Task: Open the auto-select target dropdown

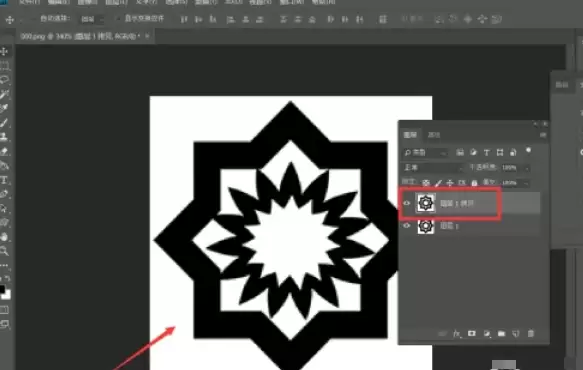Action: point(92,19)
